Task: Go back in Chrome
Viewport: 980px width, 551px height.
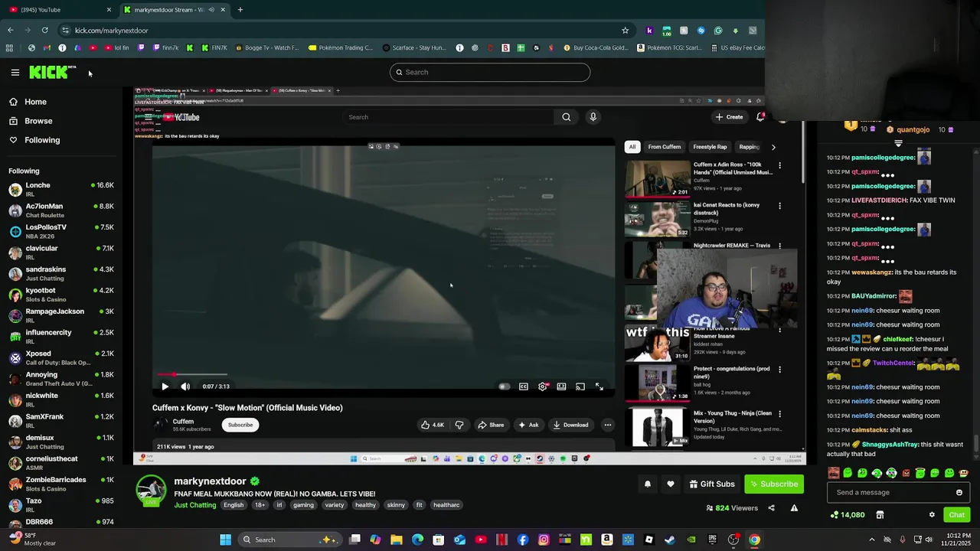Action: (x=10, y=31)
